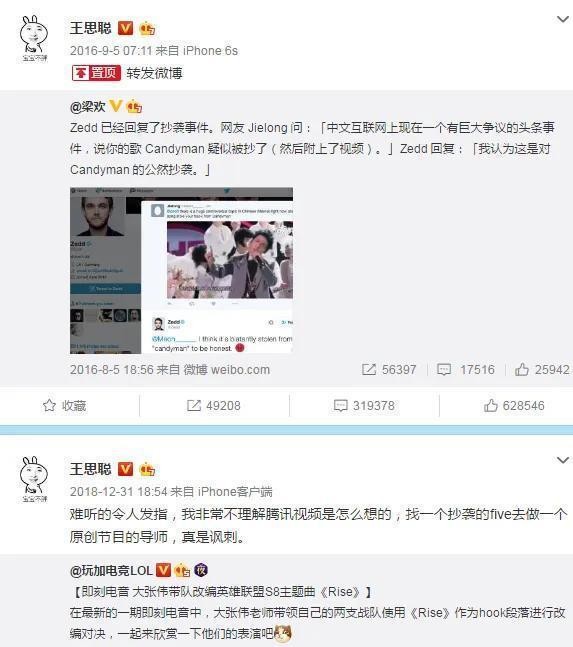Click the purple badge beside 玩加电竞LOL
Image resolution: width=573 pixels, height=647 pixels.
tap(201, 570)
